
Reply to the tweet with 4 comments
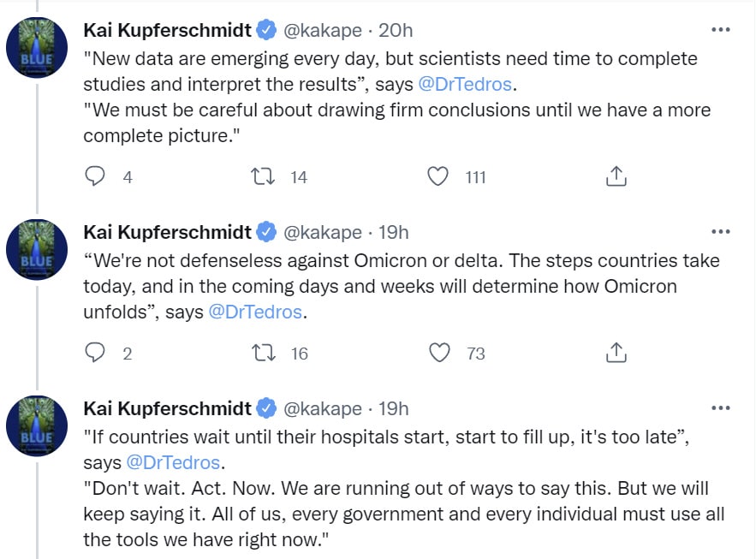tap(95, 176)
